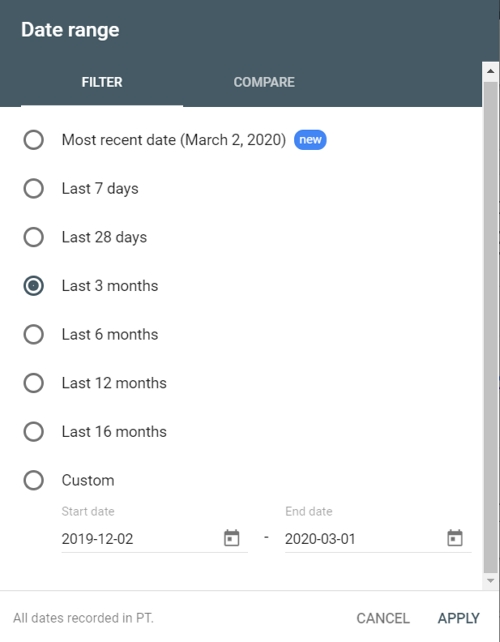Image resolution: width=500 pixels, height=642 pixels.
Task: Switch to the COMPARE tab
Action: (264, 82)
